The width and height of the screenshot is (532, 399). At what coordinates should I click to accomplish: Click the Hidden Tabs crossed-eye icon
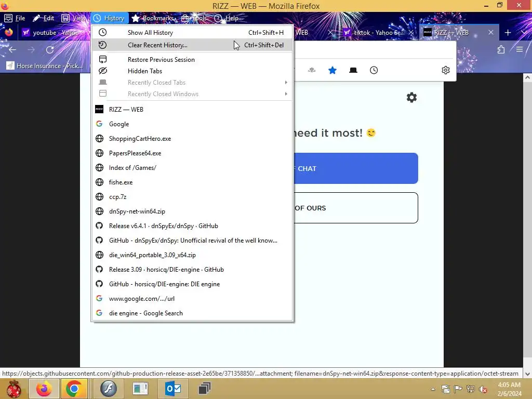(102, 71)
